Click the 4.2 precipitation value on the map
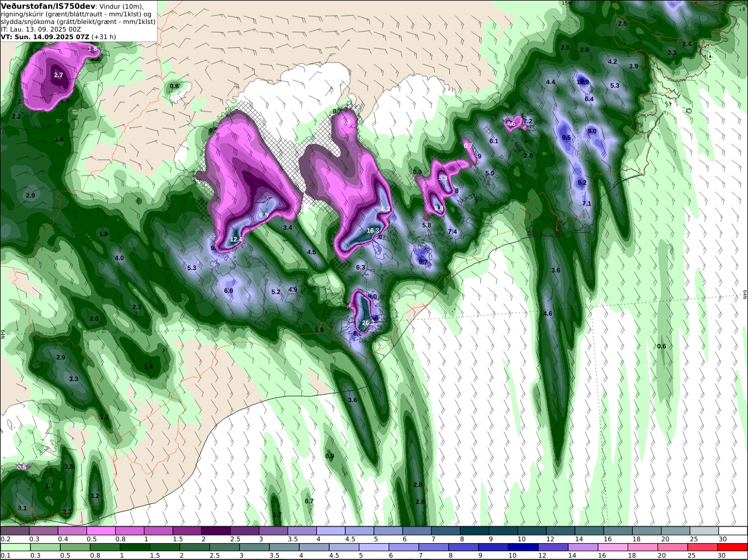This screenshot has height=560, width=748. (x=612, y=61)
